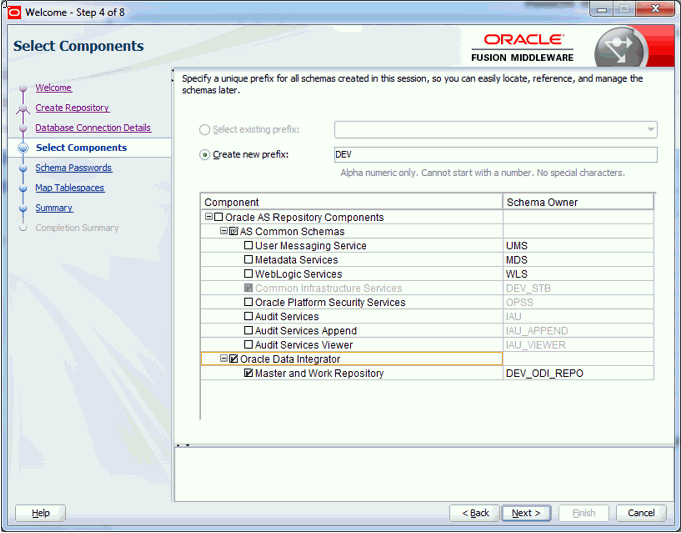Click the UMS schema owner cell
681x533 pixels.
pos(578,245)
